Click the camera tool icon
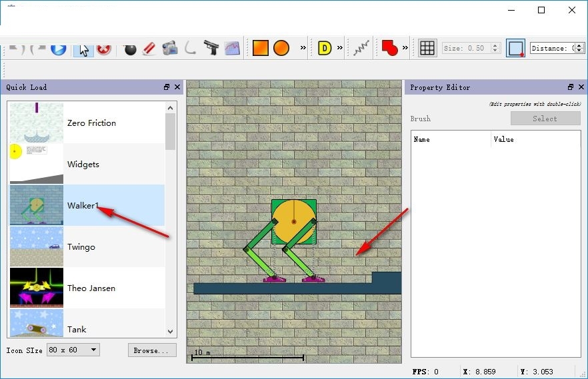The image size is (588, 379). 170,49
